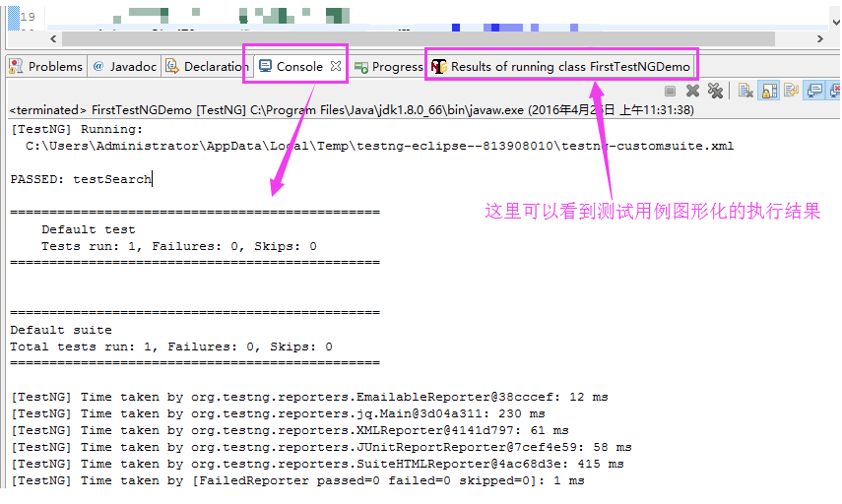Click the Javadoc @ icon
Image resolution: width=842 pixels, height=504 pixels.
(98, 66)
